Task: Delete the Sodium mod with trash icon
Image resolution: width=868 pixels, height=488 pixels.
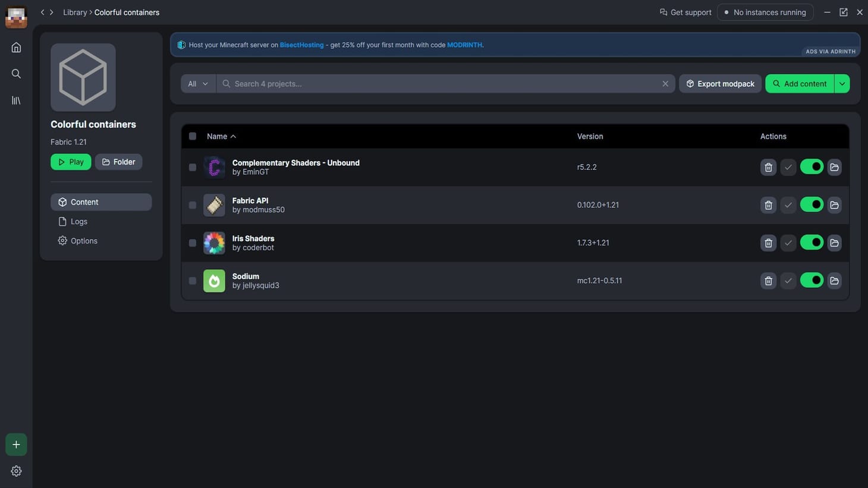Action: point(768,281)
